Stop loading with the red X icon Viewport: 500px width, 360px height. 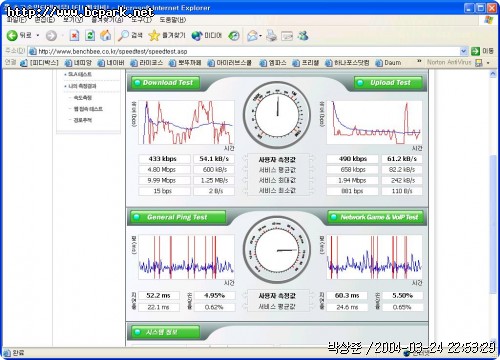pyautogui.click(x=74, y=35)
